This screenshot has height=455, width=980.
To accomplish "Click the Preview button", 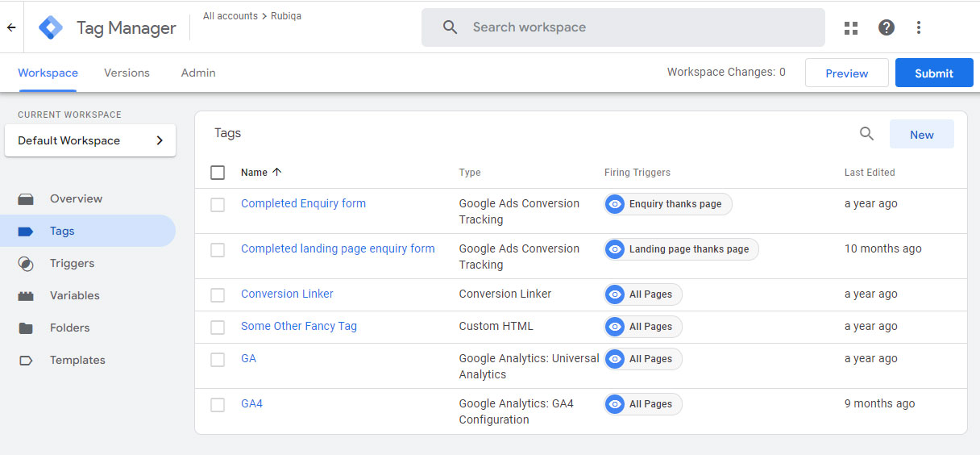I will [x=847, y=73].
